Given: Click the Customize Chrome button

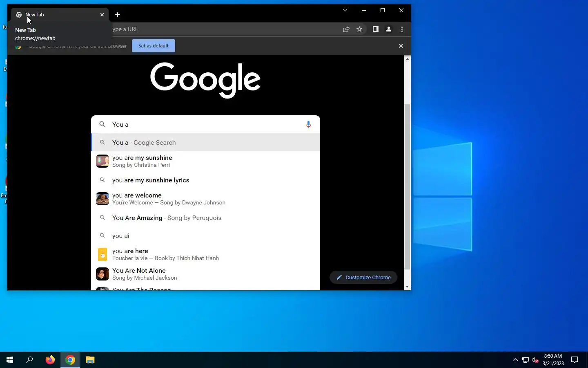Looking at the screenshot, I should point(363,277).
